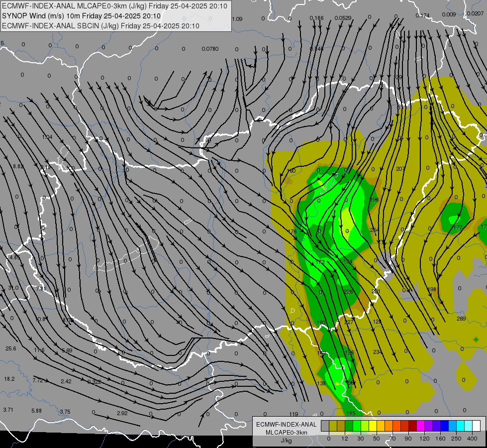
Task: Click the legend tick label '90'
Action: point(408,439)
